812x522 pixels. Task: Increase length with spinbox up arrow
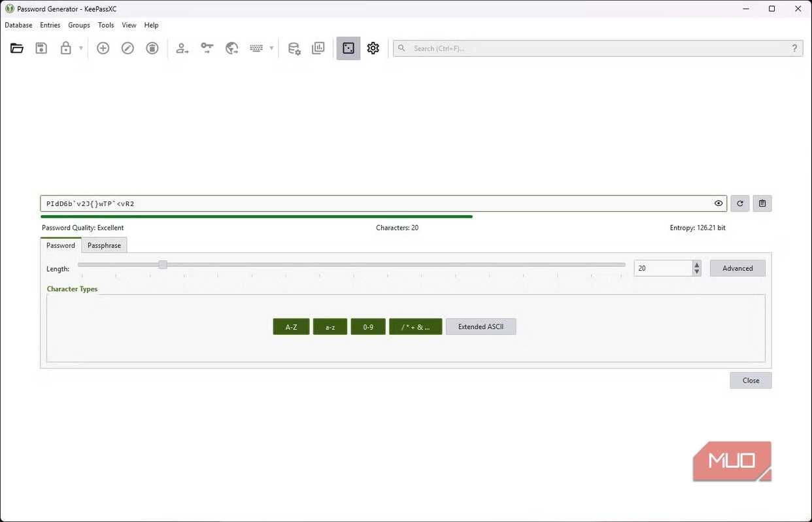tap(697, 265)
